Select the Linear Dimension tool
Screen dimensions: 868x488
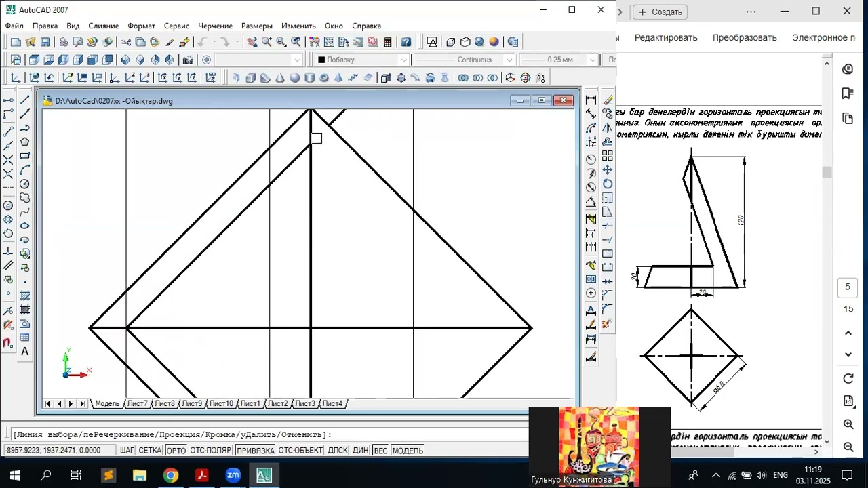tap(591, 100)
